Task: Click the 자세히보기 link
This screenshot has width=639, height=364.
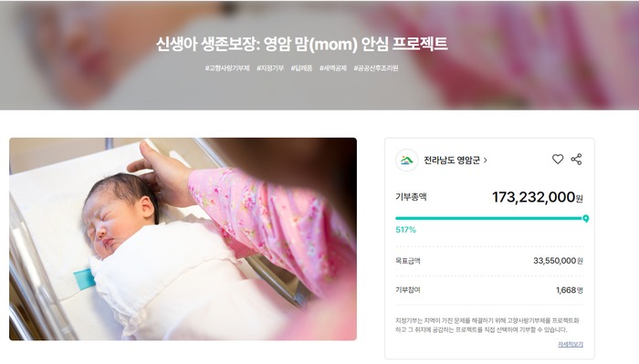Action: tap(571, 345)
